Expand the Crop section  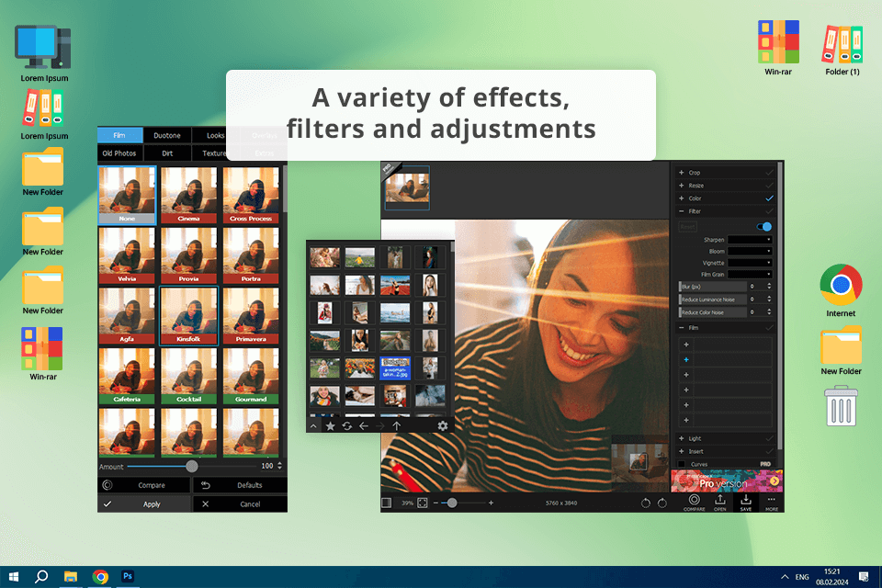click(681, 172)
